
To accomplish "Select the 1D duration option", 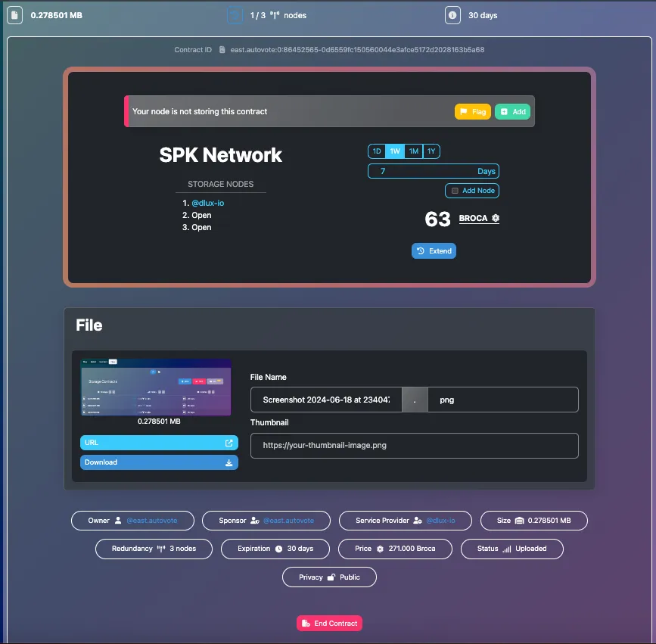I will [x=377, y=151].
